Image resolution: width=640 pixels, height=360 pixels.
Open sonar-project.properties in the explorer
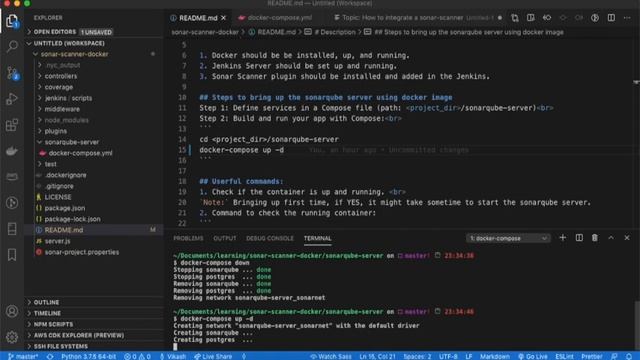pos(94,252)
